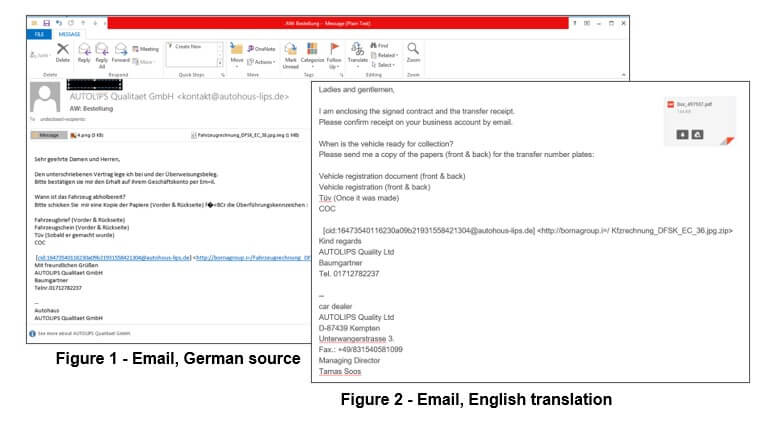
Task: Open the Related dropdown
Action: pos(385,55)
